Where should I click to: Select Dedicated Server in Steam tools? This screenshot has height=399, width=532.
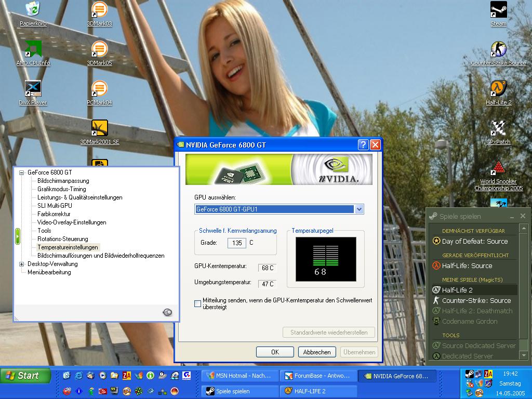[475, 356]
